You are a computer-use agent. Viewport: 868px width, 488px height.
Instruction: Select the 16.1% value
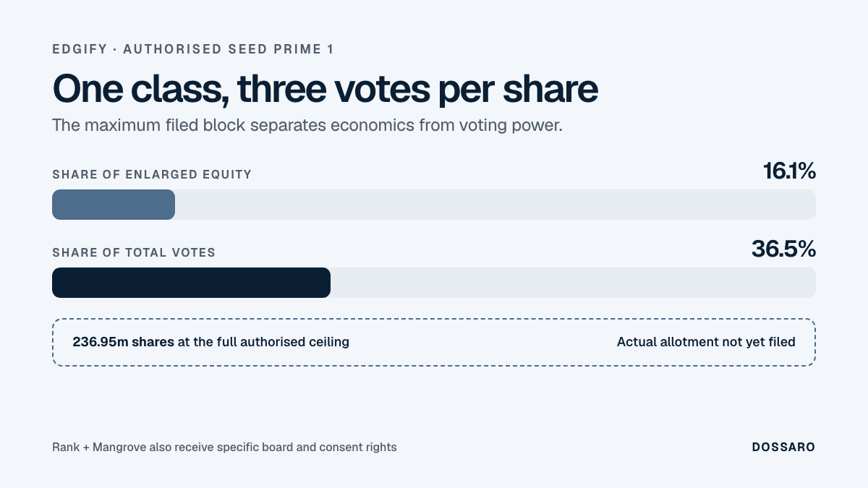click(789, 171)
